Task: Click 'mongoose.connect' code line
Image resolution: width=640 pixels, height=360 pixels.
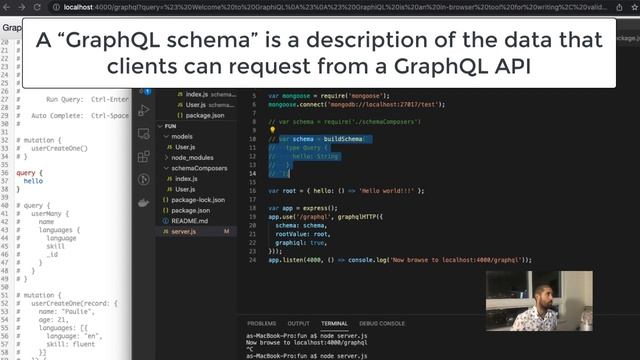Action: click(357, 104)
